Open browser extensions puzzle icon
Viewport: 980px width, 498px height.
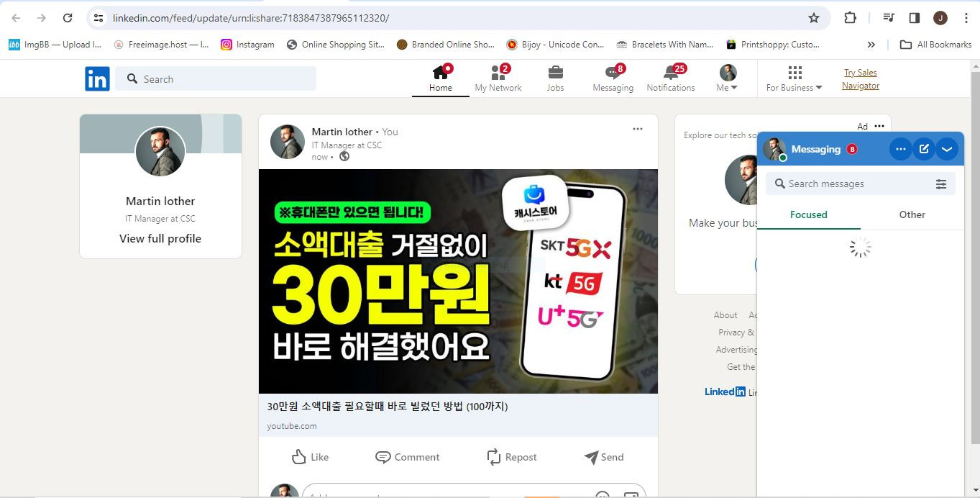(850, 18)
